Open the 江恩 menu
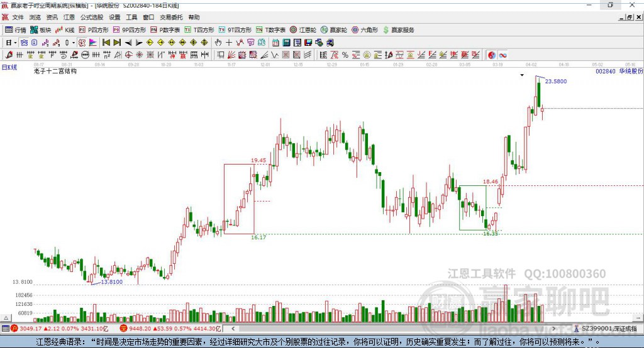This screenshot has height=348, width=644. pyautogui.click(x=69, y=17)
